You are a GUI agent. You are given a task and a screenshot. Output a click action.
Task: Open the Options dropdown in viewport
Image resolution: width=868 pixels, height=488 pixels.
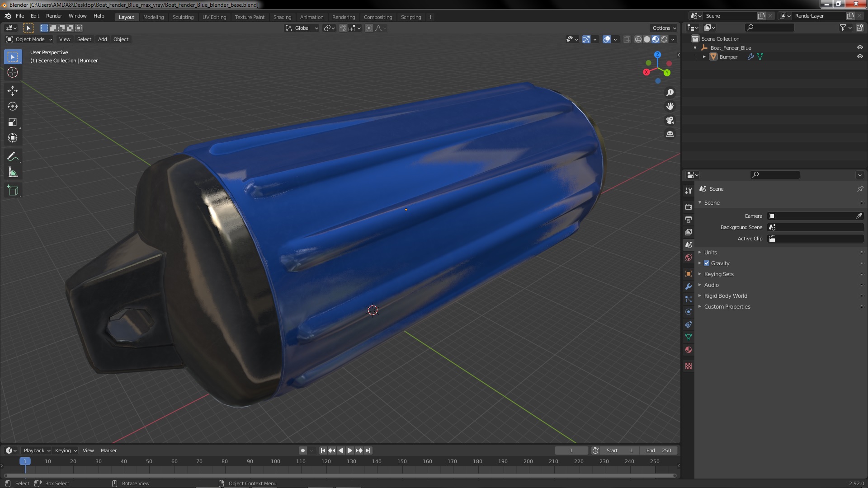[664, 28]
